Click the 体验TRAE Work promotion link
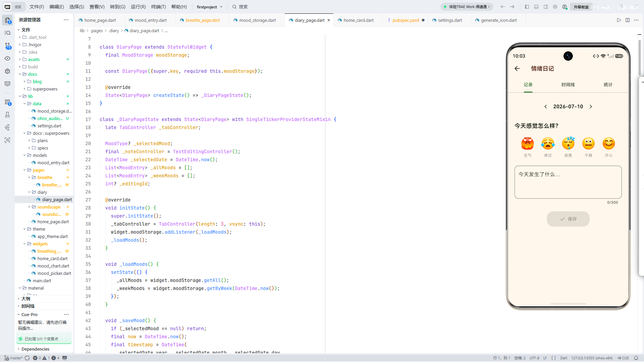 467,7
